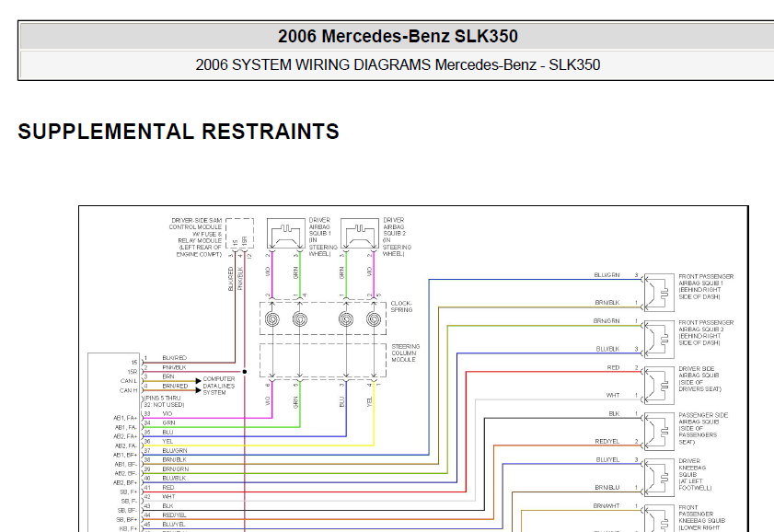The image size is (774, 532).
Task: Click the "BRN/BLK" wire label at pin 38
Action: [174, 459]
